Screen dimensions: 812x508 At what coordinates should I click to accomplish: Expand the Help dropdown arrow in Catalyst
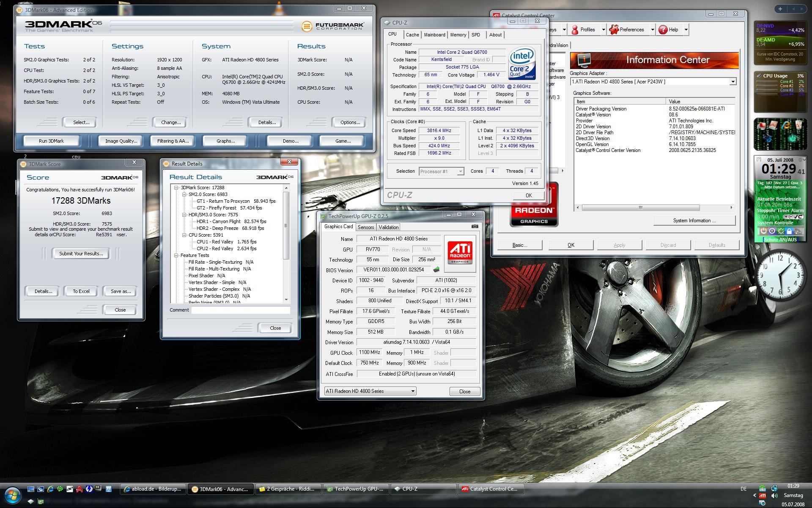(686, 30)
